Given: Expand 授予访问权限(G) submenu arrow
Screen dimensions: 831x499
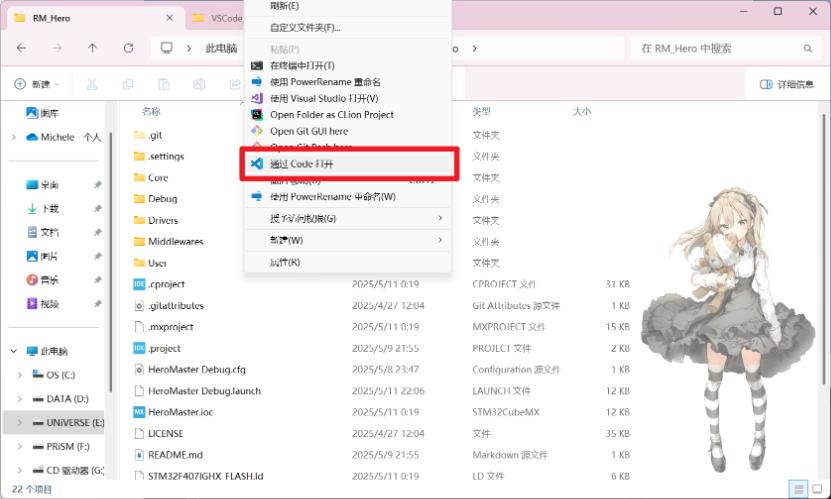Looking at the screenshot, I should coord(440,218).
